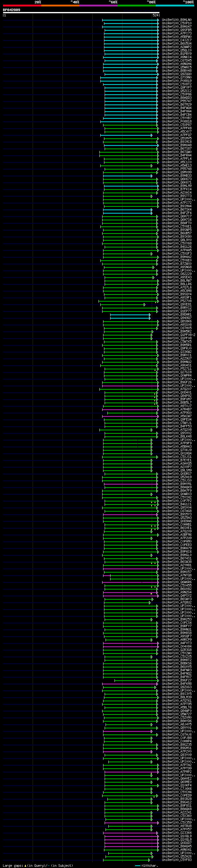
Task: Select hit label UniRef100_B9HU47
Action: [177, 26]
